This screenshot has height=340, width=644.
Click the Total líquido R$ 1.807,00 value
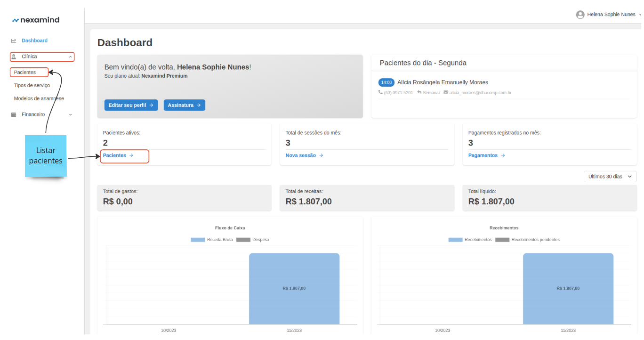[491, 202]
